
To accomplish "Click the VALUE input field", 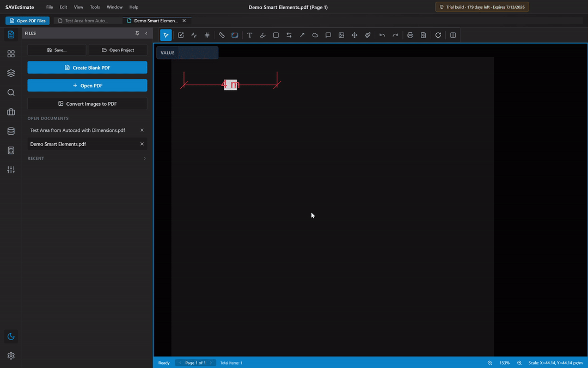I will tap(198, 52).
